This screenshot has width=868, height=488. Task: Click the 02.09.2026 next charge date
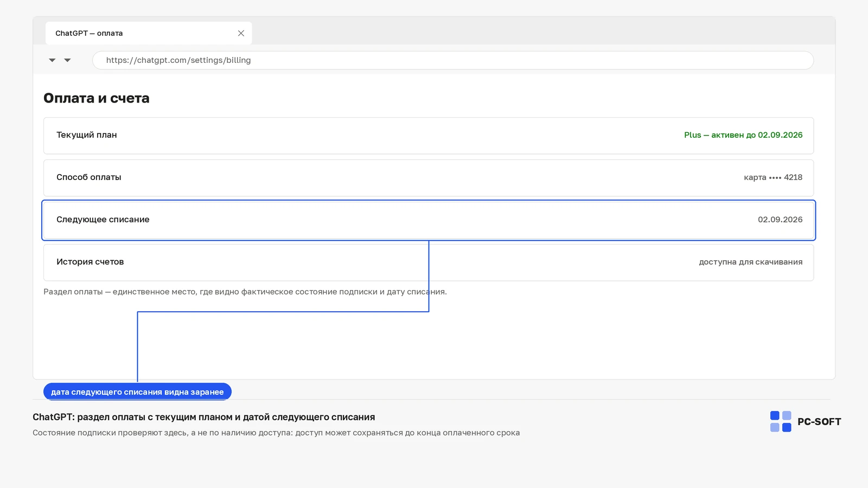(x=780, y=220)
